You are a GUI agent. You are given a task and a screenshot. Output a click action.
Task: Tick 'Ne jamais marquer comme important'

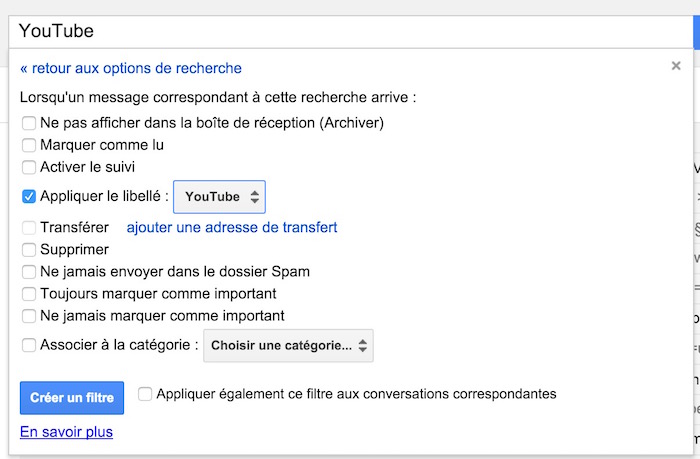[29, 316]
